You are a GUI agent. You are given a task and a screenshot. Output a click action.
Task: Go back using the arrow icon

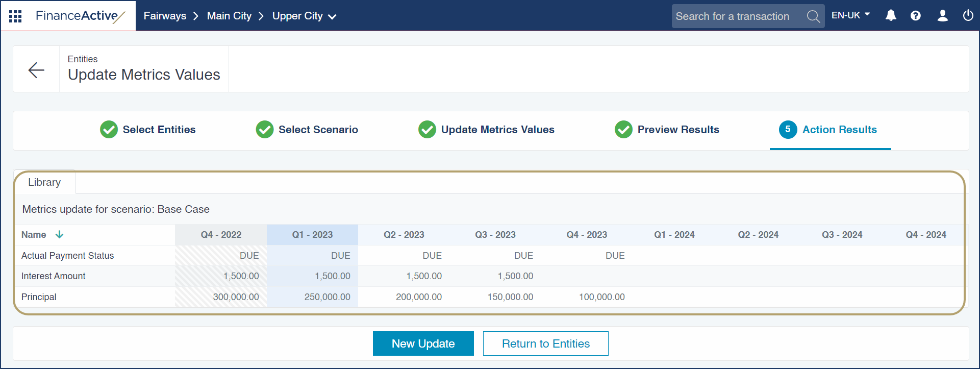[x=36, y=70]
